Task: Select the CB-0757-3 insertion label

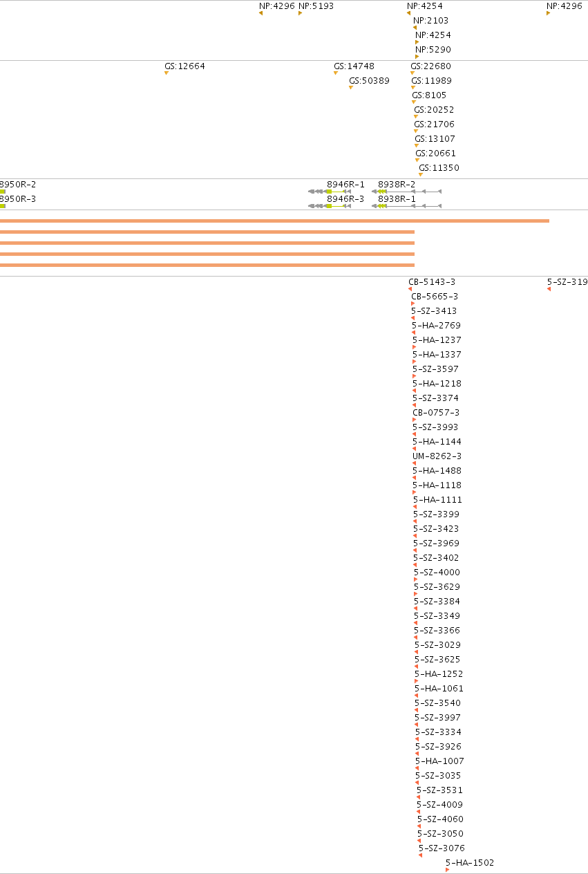Action: (x=436, y=413)
